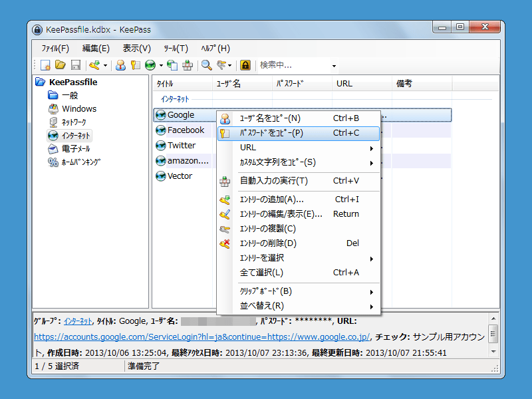The width and height of the screenshot is (532, 399).
Task: Select the Twitter entry row
Action: pos(303,146)
